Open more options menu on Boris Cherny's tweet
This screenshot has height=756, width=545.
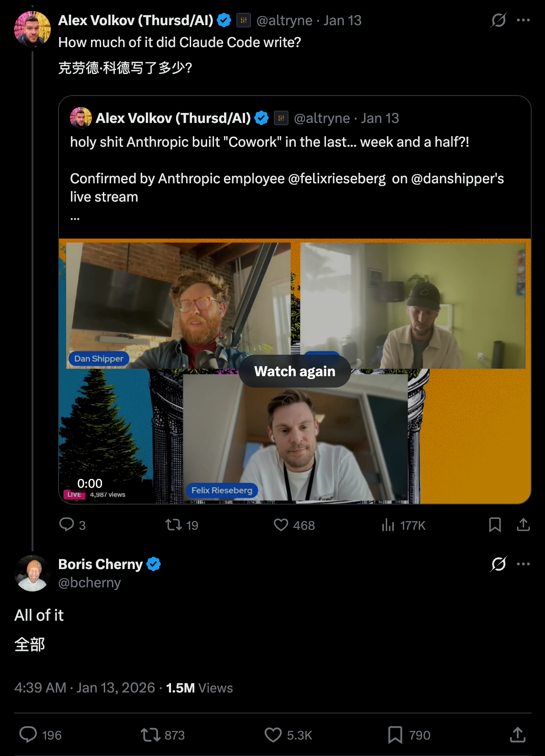point(523,564)
